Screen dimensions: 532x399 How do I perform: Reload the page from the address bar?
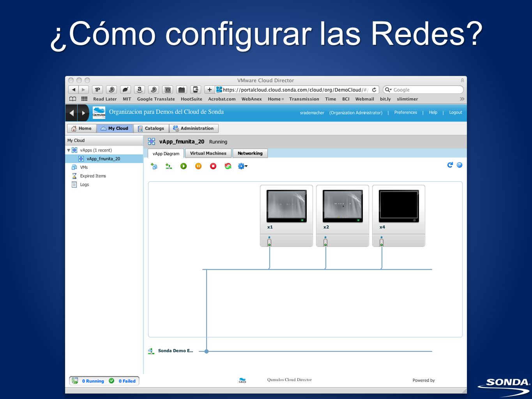click(374, 90)
